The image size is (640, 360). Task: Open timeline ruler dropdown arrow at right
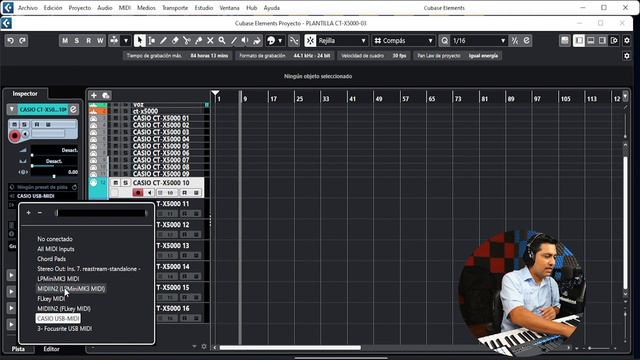(625, 96)
